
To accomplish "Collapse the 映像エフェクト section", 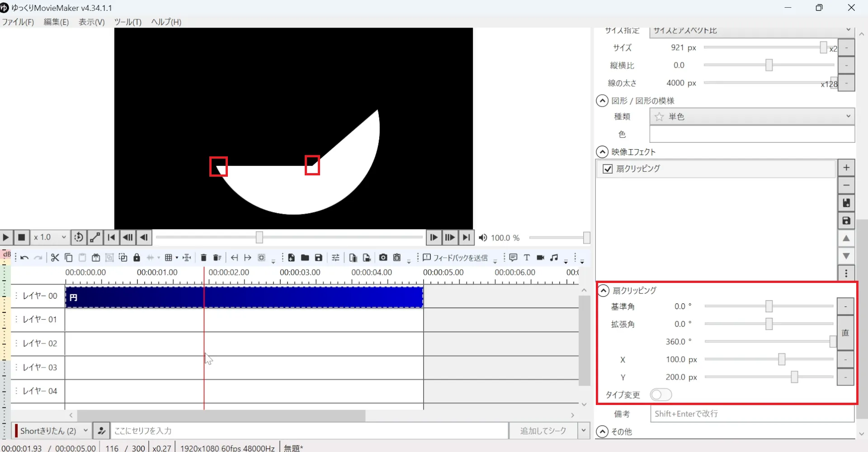I will (602, 152).
